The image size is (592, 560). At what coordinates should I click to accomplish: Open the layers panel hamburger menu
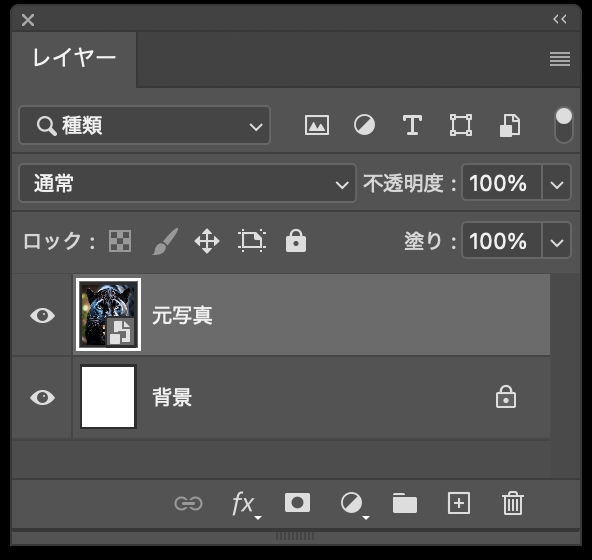tap(560, 59)
